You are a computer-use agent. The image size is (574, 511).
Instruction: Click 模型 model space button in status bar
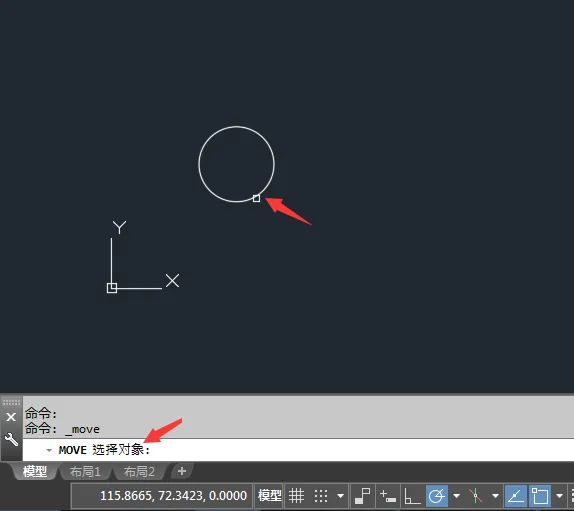click(x=269, y=496)
